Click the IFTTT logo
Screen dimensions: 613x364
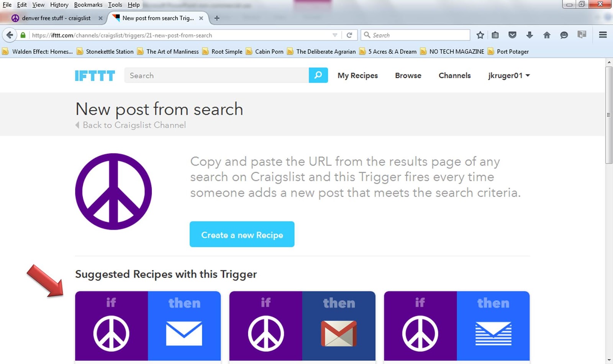click(x=95, y=76)
